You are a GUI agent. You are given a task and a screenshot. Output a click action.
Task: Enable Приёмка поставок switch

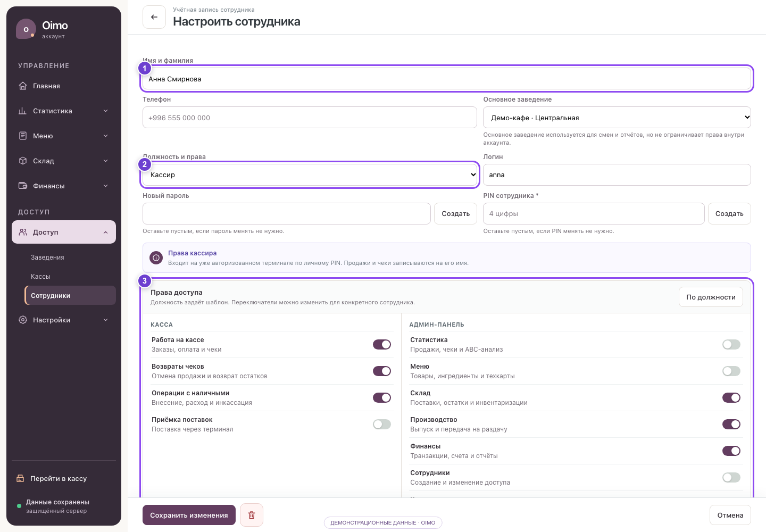382,424
